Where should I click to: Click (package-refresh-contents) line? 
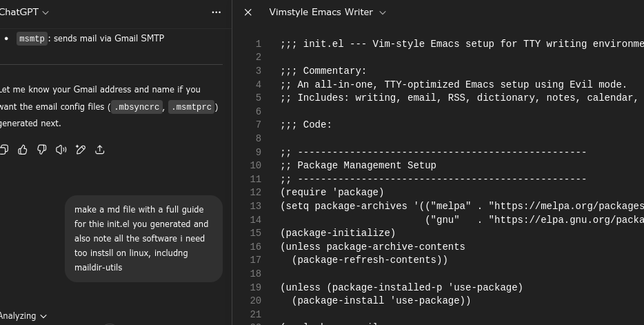tap(370, 260)
